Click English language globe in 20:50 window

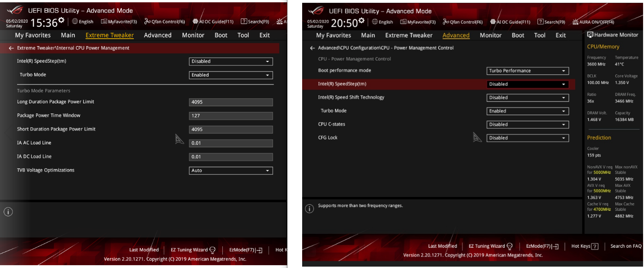point(382,22)
